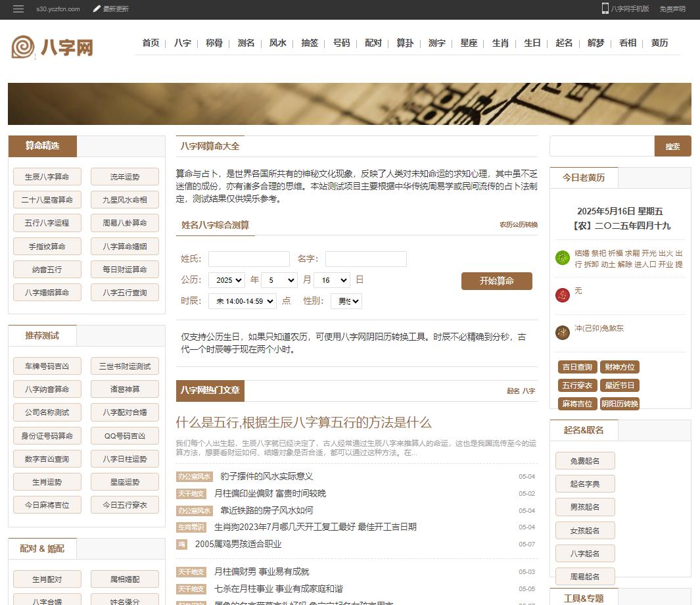700x605 pixels.
Task: Open the year dropdown showing 2025
Action: [x=226, y=279]
